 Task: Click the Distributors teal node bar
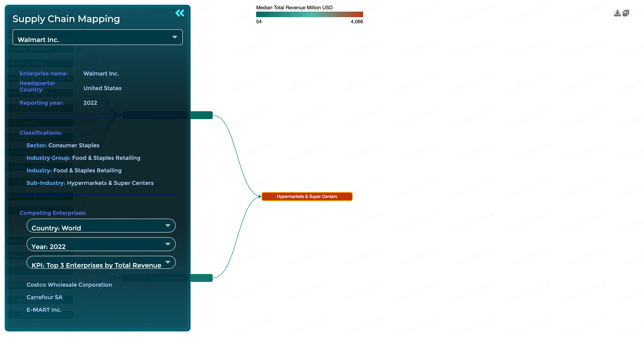pos(201,115)
